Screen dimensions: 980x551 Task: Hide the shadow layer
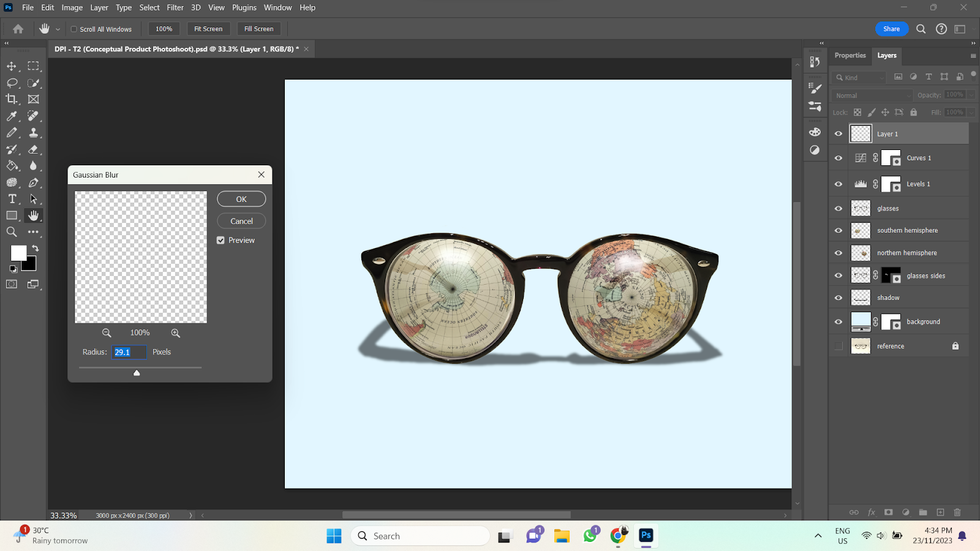tap(839, 298)
